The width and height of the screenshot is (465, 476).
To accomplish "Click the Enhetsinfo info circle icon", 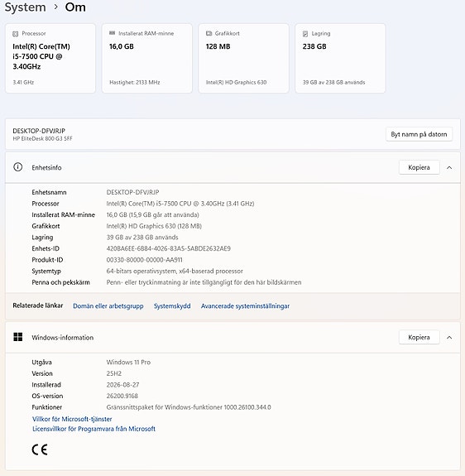I will (x=18, y=167).
